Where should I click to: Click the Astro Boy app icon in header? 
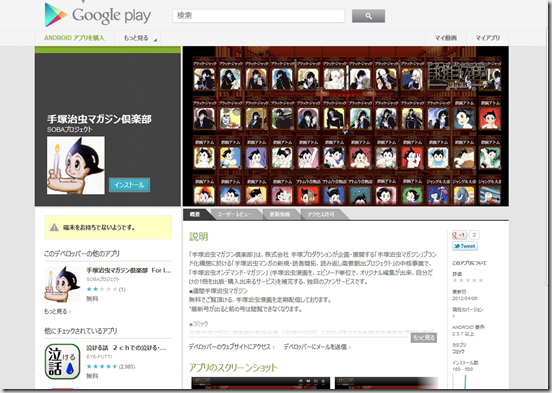[76, 165]
